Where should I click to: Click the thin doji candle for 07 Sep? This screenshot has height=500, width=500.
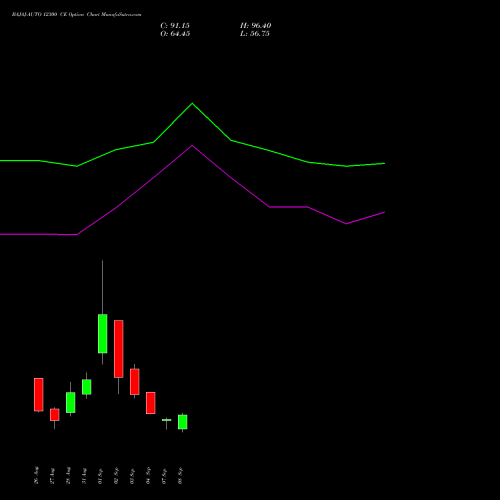(x=167, y=420)
